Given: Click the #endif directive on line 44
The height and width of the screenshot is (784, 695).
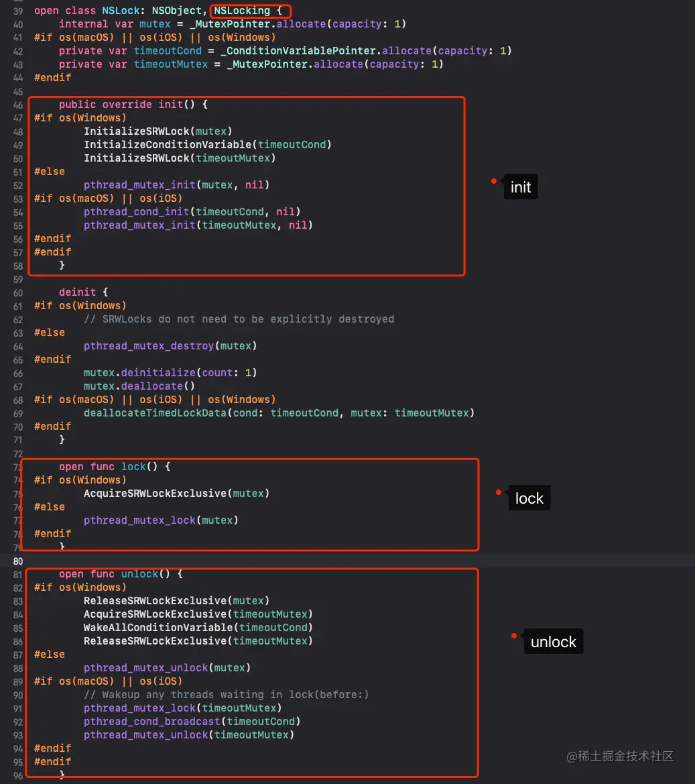Looking at the screenshot, I should coord(52,78).
